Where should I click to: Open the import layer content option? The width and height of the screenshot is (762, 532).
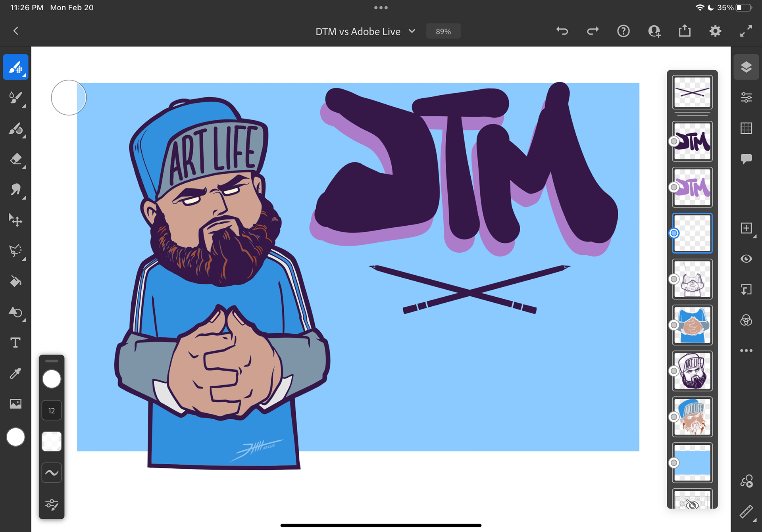tap(746, 290)
